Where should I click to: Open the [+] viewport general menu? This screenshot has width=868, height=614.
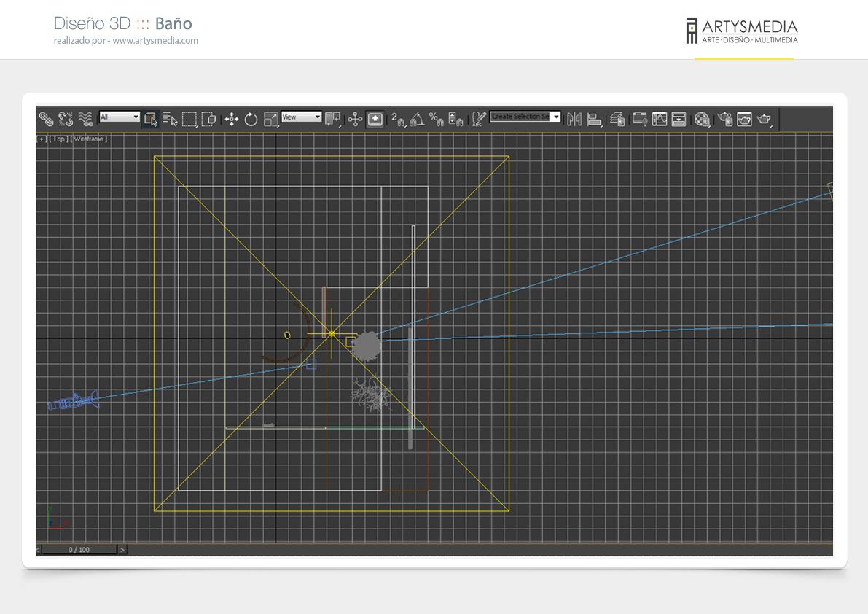point(42,139)
